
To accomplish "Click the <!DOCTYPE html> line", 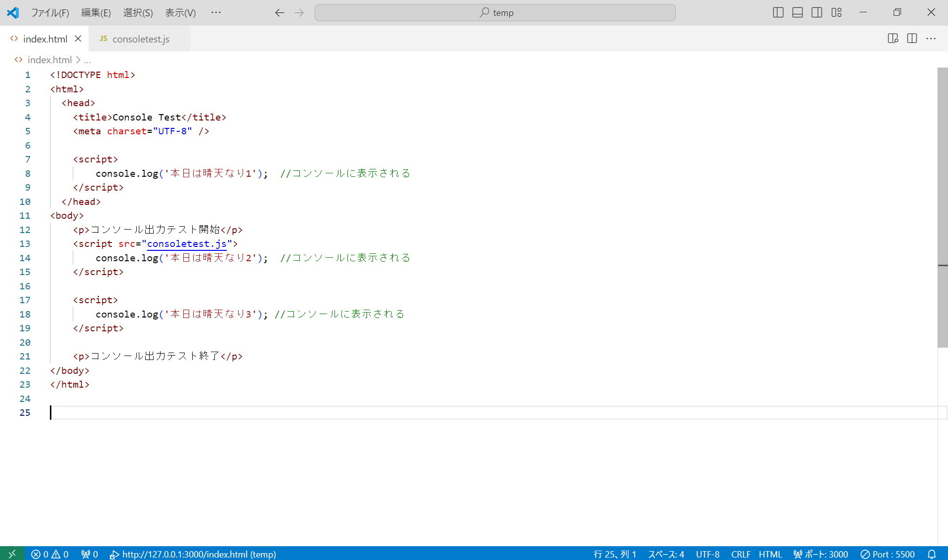I will click(x=92, y=75).
